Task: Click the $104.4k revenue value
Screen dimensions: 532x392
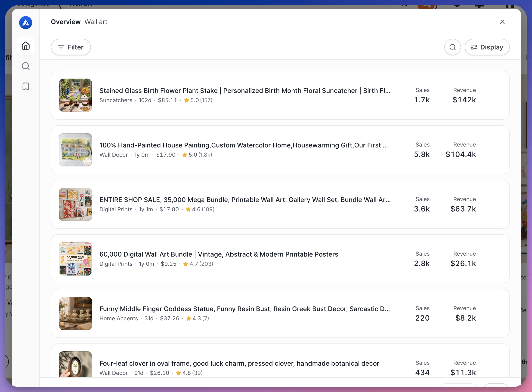Action: point(461,154)
